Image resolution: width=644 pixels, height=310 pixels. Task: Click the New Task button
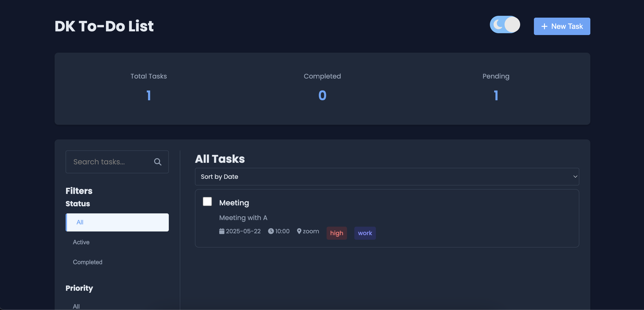562,26
